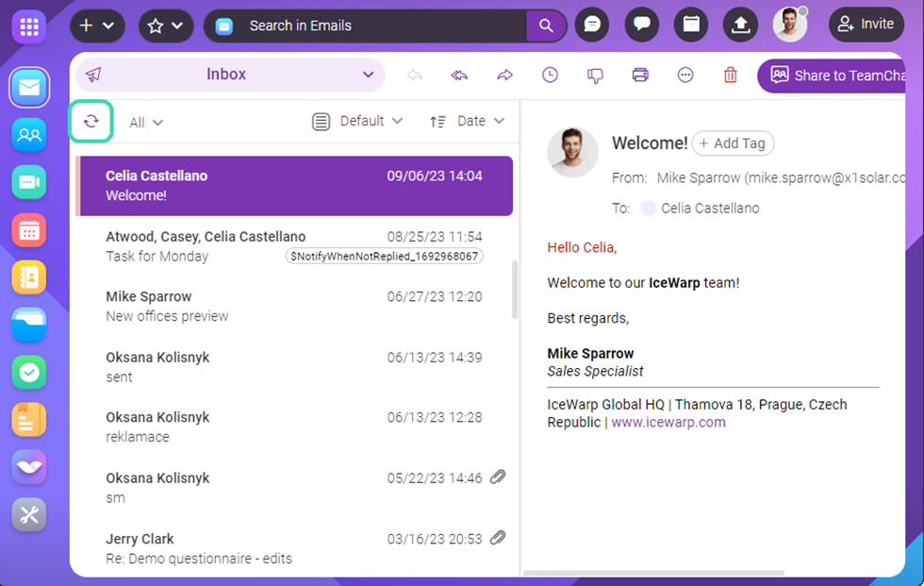Image resolution: width=924 pixels, height=586 pixels.
Task: Mark as spam with thumbs-down icon
Action: (595, 75)
